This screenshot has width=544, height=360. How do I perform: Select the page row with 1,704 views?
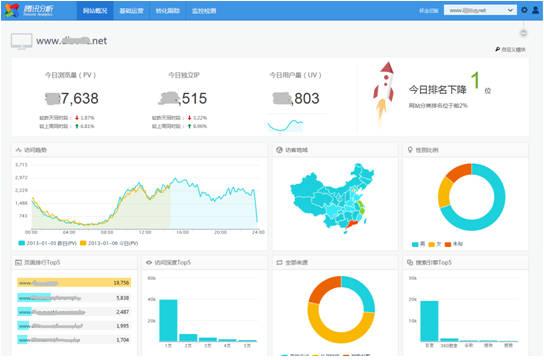point(74,340)
